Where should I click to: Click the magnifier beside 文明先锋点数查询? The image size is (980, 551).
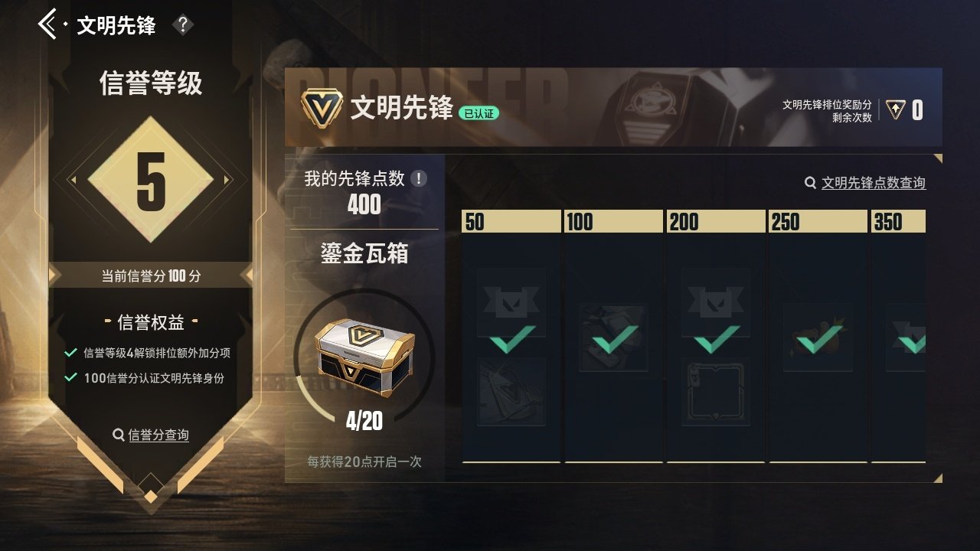(x=811, y=183)
